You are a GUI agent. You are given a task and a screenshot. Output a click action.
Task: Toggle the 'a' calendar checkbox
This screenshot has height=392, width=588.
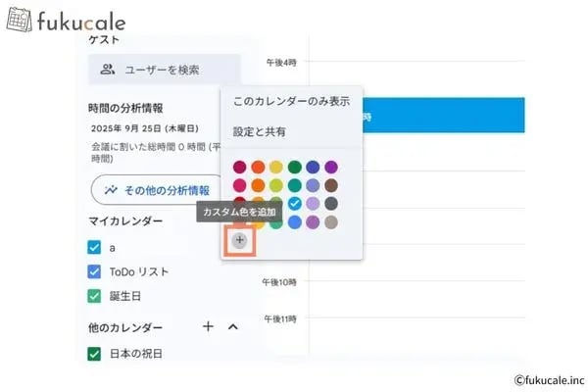(x=94, y=248)
